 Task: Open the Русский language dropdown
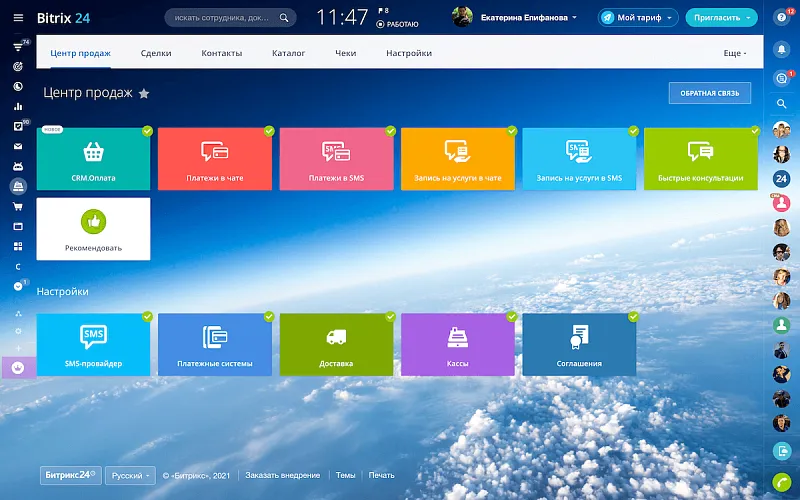pyautogui.click(x=130, y=475)
